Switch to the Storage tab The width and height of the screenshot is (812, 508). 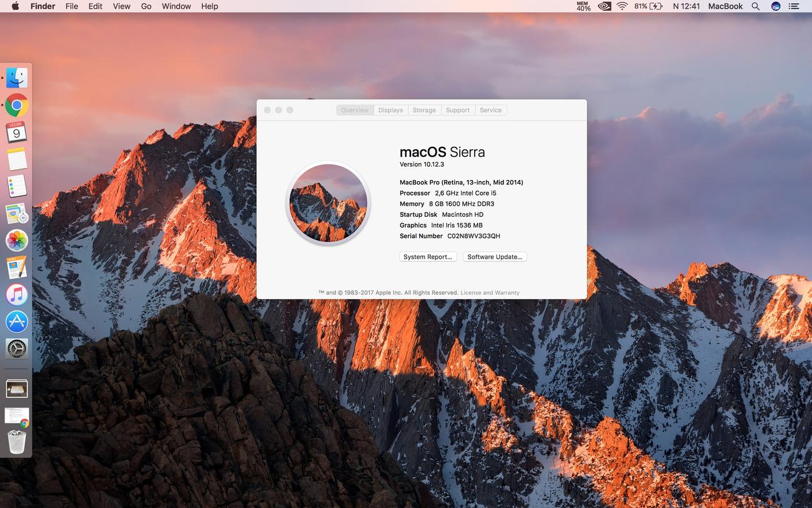tap(424, 110)
